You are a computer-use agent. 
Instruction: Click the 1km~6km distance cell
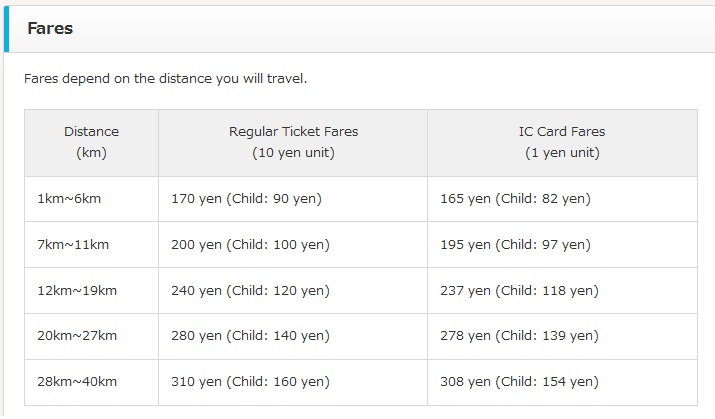69,199
